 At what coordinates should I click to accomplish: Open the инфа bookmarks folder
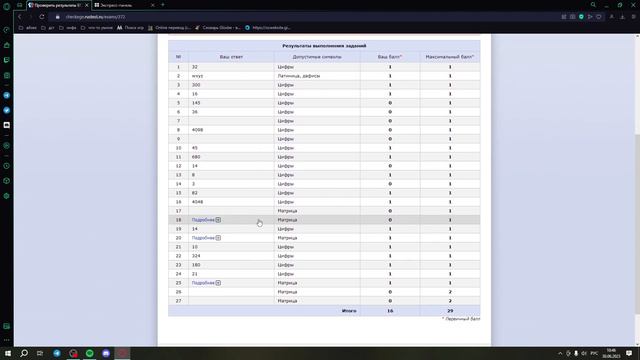pyautogui.click(x=68, y=28)
